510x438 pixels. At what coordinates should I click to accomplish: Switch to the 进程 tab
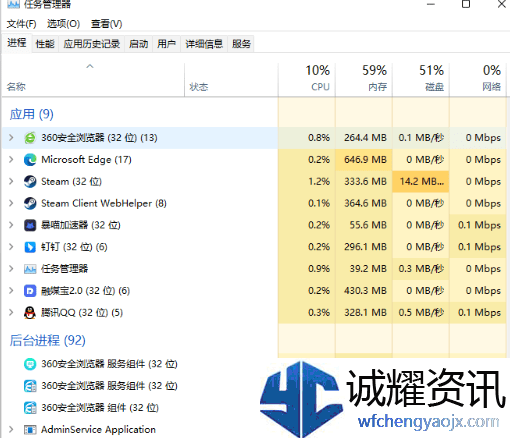(x=17, y=43)
